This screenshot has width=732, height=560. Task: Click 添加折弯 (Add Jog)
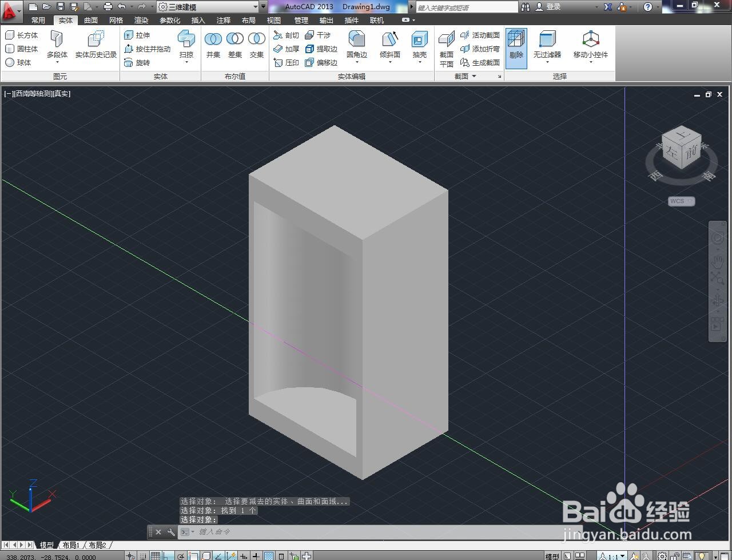[480, 49]
